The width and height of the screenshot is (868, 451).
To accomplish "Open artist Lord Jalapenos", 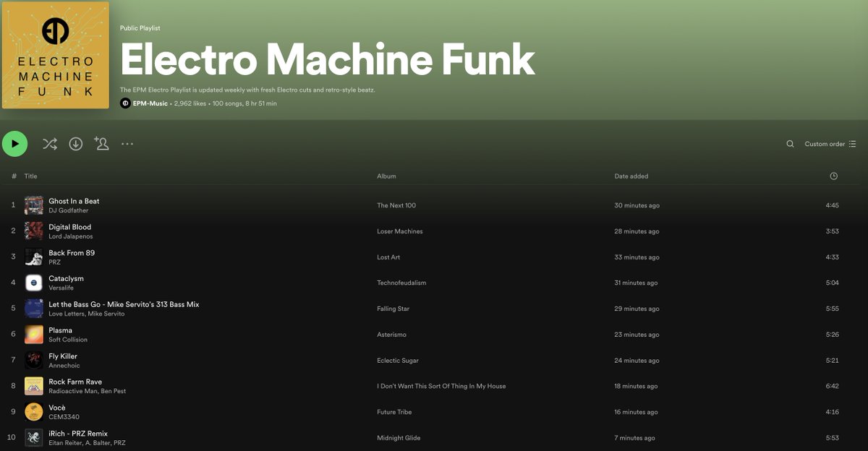I will [71, 236].
